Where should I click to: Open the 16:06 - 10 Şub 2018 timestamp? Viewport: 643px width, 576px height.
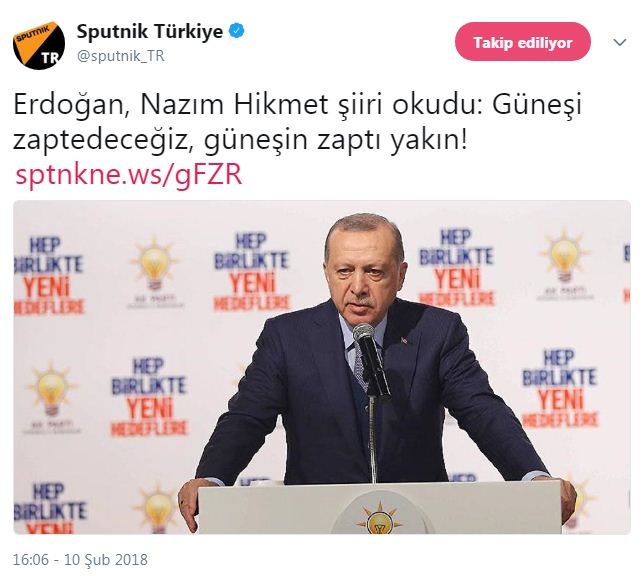point(80,560)
